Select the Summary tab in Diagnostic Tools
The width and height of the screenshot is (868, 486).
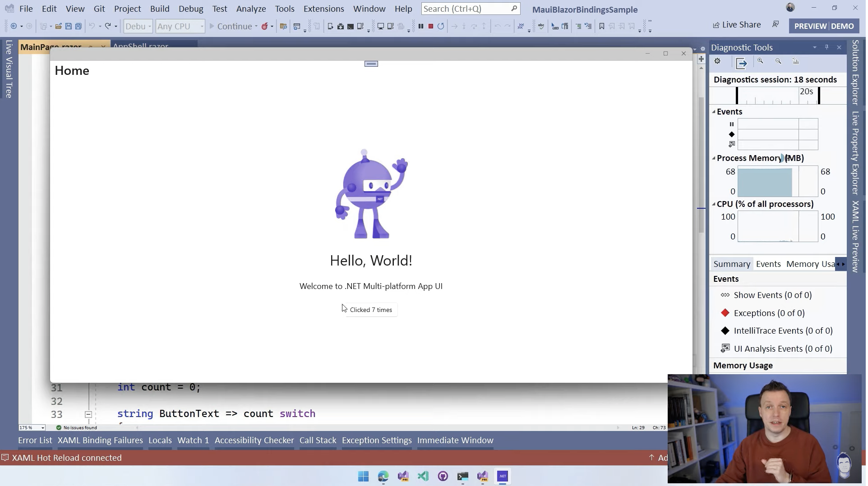732,264
